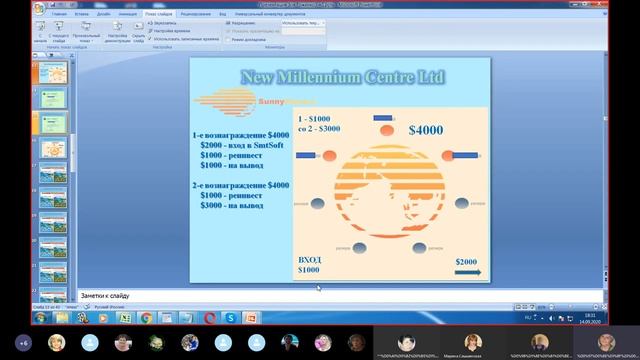Screen dimensions: 640x360
Task: Open the document converter ribbon tab
Action: 270,14
